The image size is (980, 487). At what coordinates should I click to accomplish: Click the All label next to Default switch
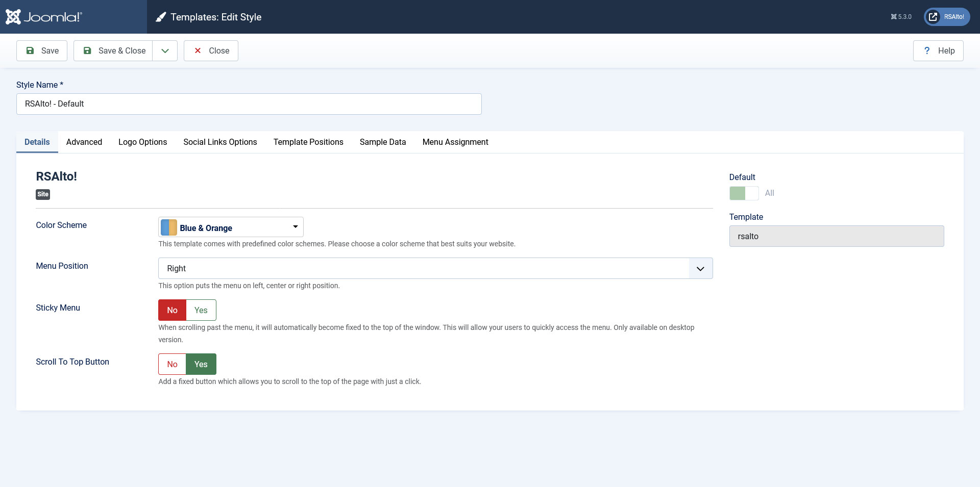click(x=770, y=193)
